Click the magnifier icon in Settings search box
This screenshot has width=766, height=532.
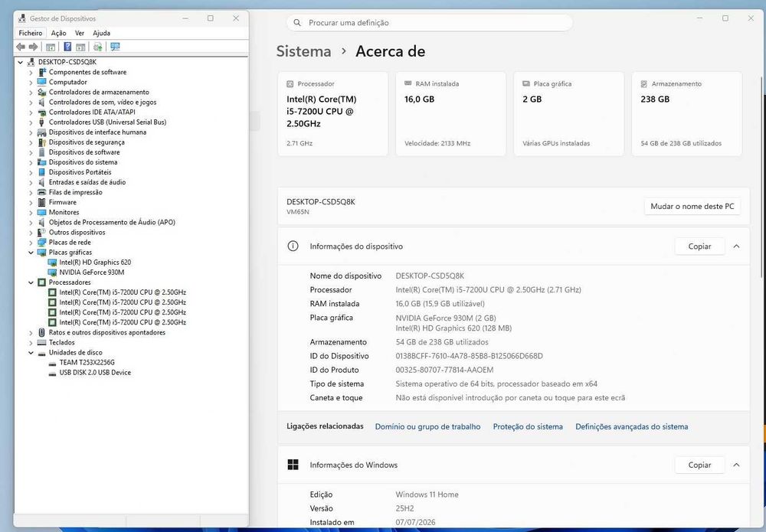tap(297, 22)
